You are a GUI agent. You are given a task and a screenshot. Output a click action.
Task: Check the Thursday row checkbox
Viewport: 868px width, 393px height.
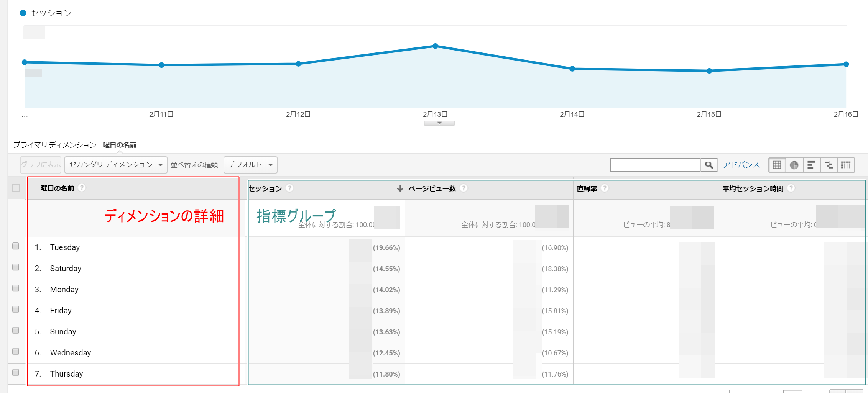coord(16,372)
